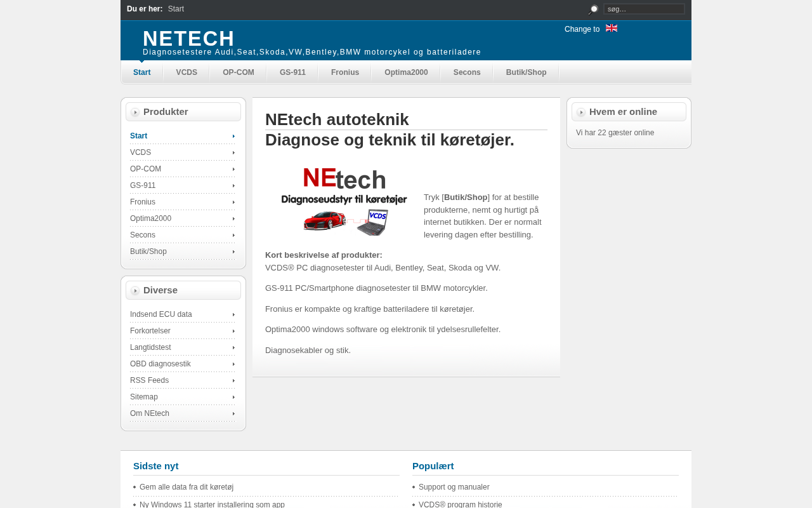Image resolution: width=812 pixels, height=508 pixels.
Task: Open OP-COM in the Produkter sidebar
Action: [x=183, y=169]
